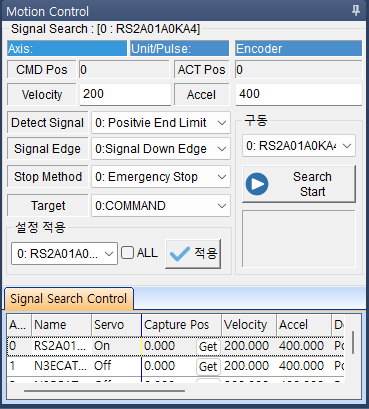The image size is (369, 409).
Task: Click the Unit/Pulse: header label
Action: tap(179, 49)
